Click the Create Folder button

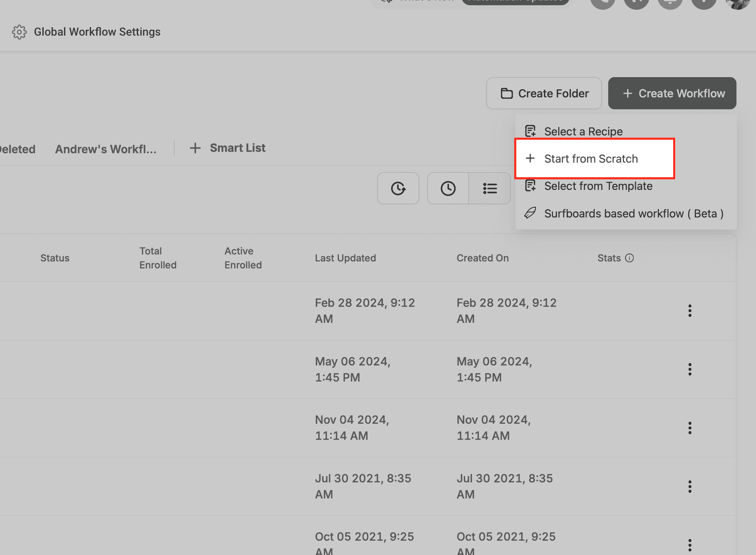544,93
